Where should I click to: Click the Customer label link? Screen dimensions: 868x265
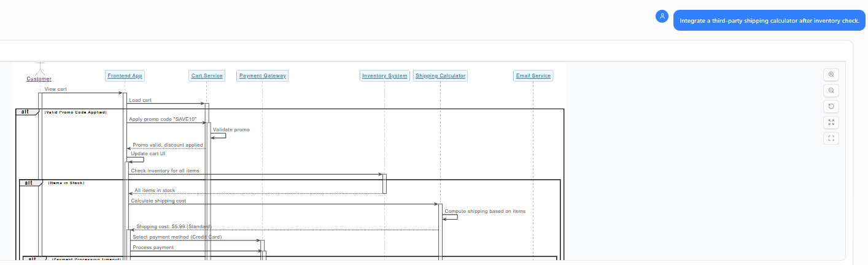39,79
